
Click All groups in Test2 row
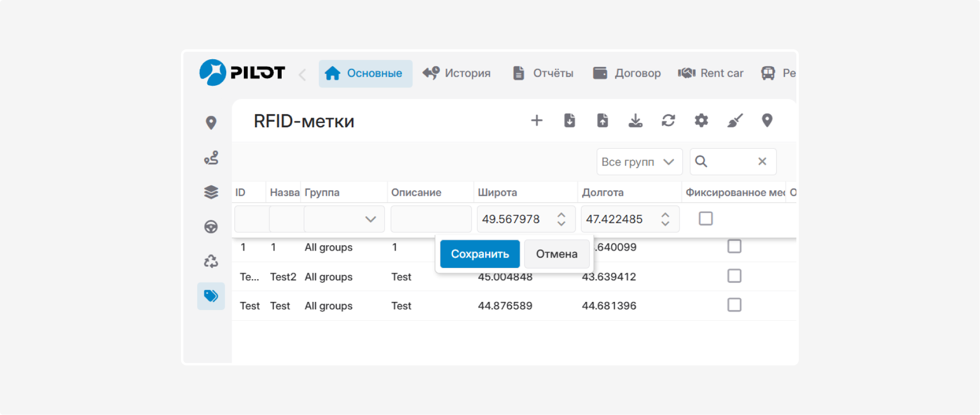[328, 277]
